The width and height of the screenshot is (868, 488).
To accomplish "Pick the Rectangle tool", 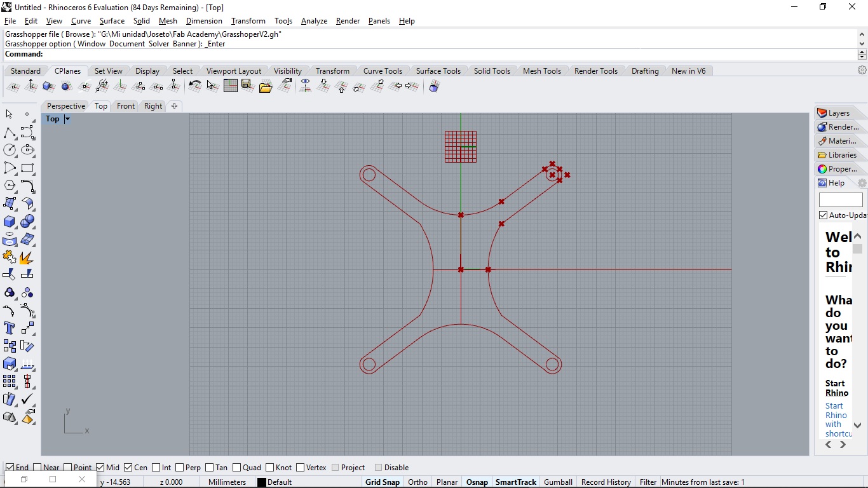I will (x=27, y=168).
